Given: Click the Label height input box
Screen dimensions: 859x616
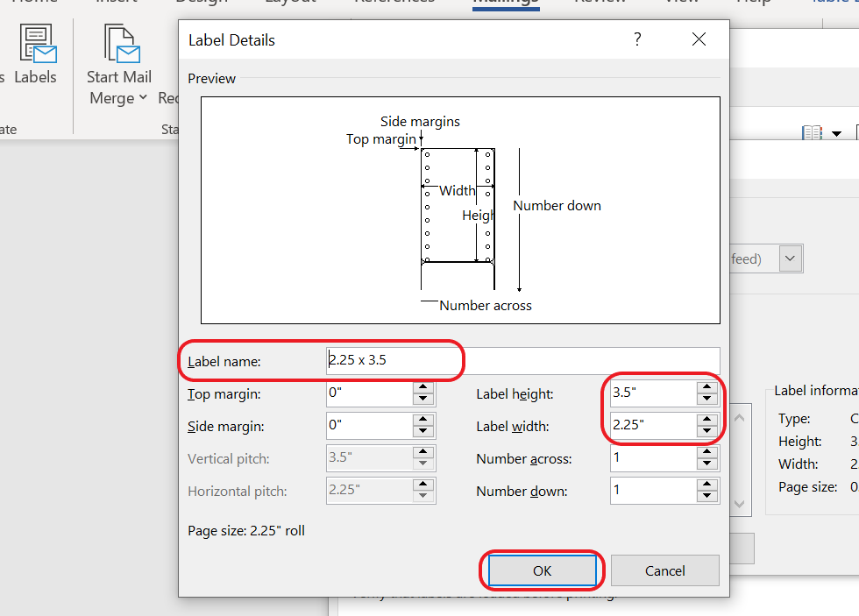Looking at the screenshot, I should 651,393.
